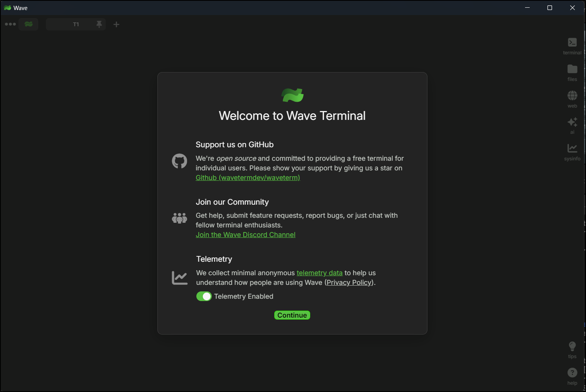Click the GitHub octocat icon
Screen dimensions: 586x392
click(x=179, y=161)
